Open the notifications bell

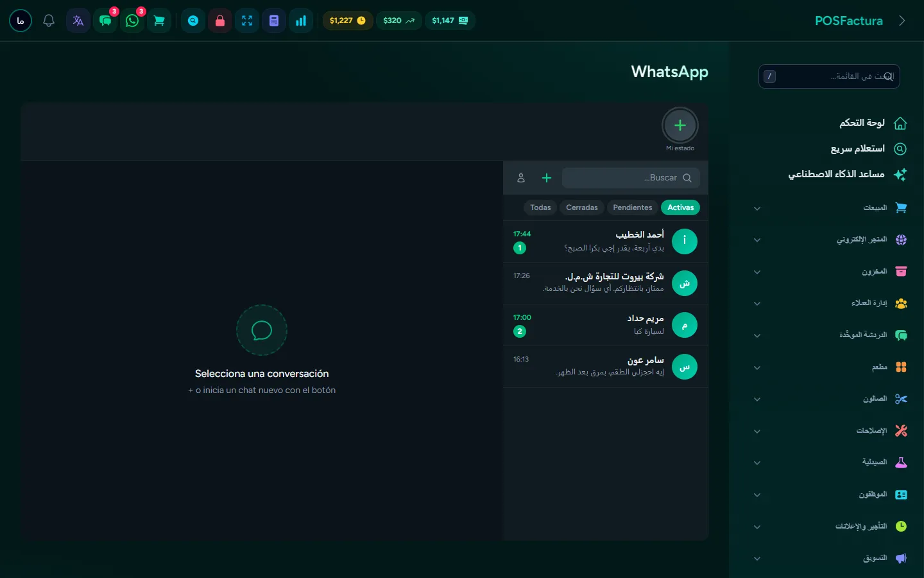tap(49, 21)
